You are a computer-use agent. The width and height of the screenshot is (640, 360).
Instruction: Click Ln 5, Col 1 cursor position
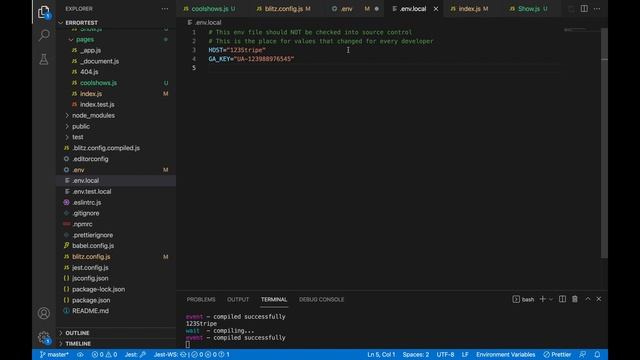tap(381, 354)
